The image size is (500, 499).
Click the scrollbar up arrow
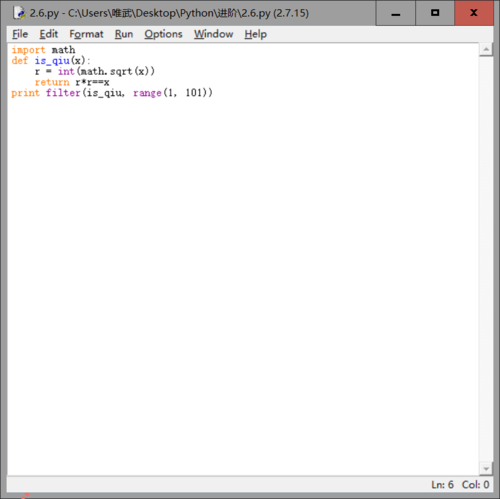point(486,50)
